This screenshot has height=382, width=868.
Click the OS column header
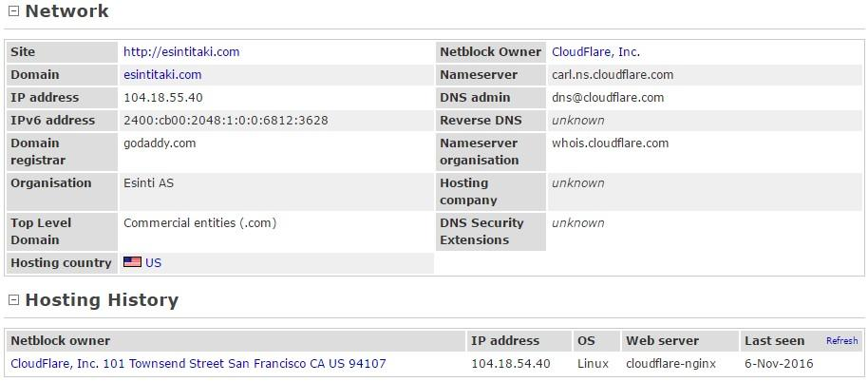586,341
